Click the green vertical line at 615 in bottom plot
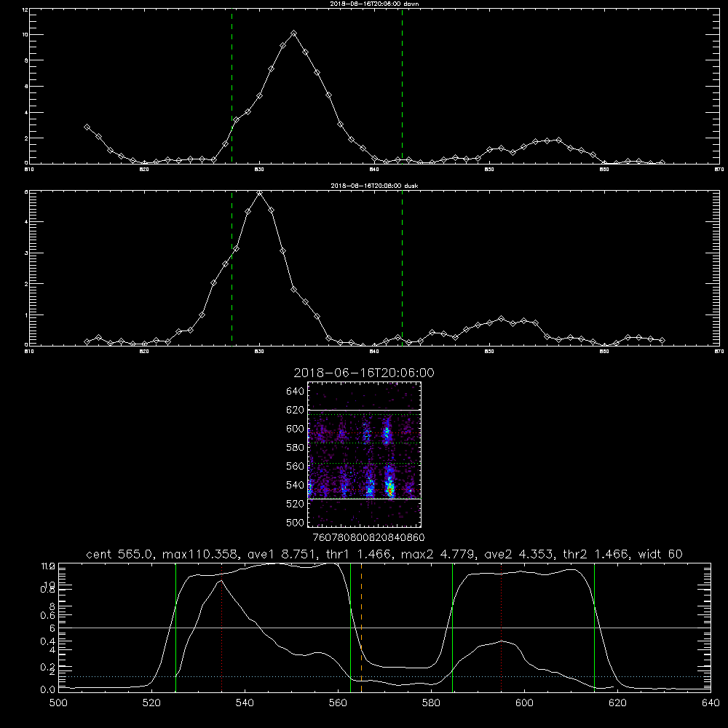 point(594,628)
